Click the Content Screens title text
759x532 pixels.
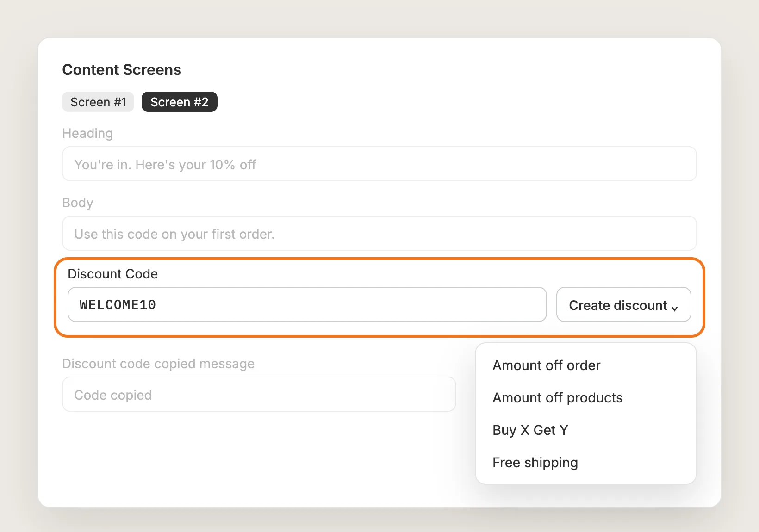pos(122,70)
